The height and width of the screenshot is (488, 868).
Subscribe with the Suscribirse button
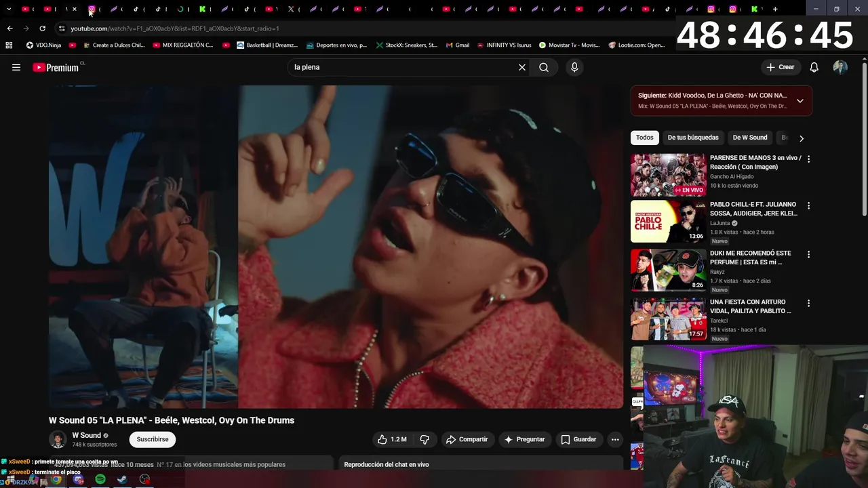click(x=153, y=439)
